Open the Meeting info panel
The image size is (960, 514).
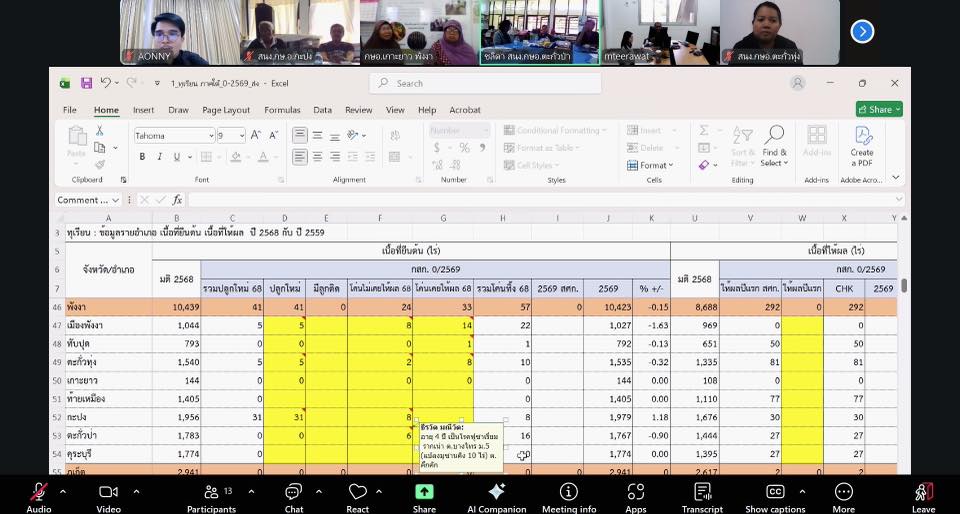[x=568, y=492]
